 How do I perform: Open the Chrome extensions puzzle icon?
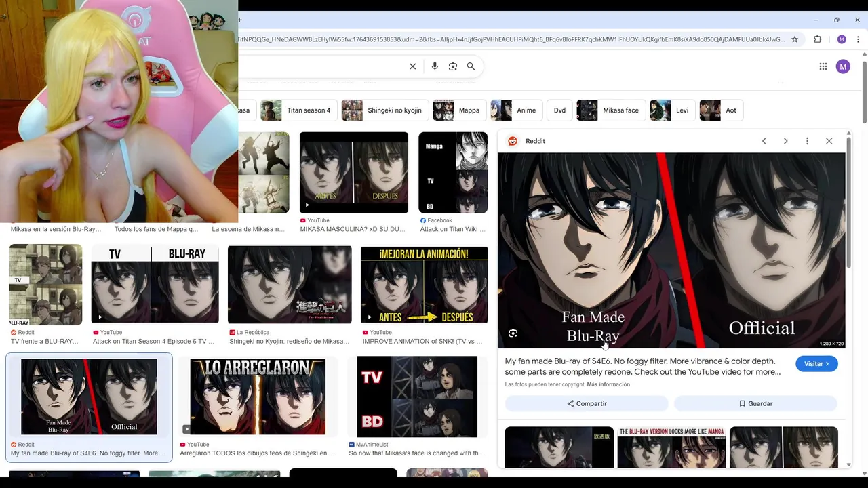tap(817, 39)
